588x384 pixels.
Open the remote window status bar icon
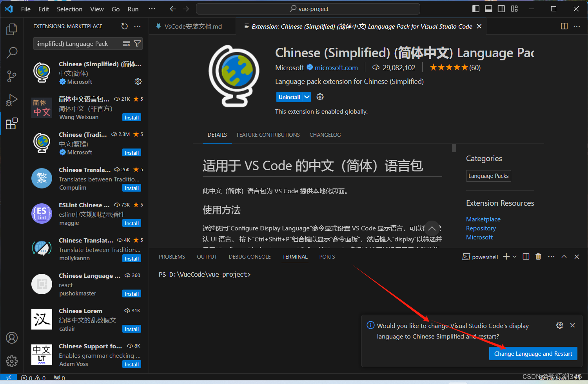pos(8,378)
